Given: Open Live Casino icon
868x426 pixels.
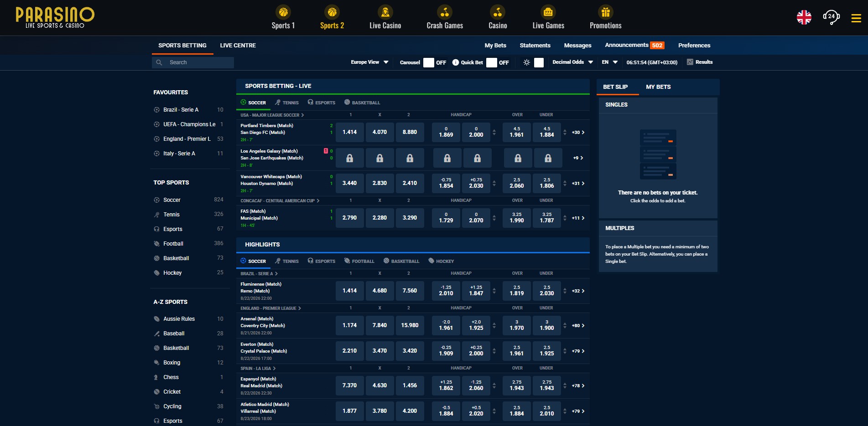Looking at the screenshot, I should click(385, 12).
